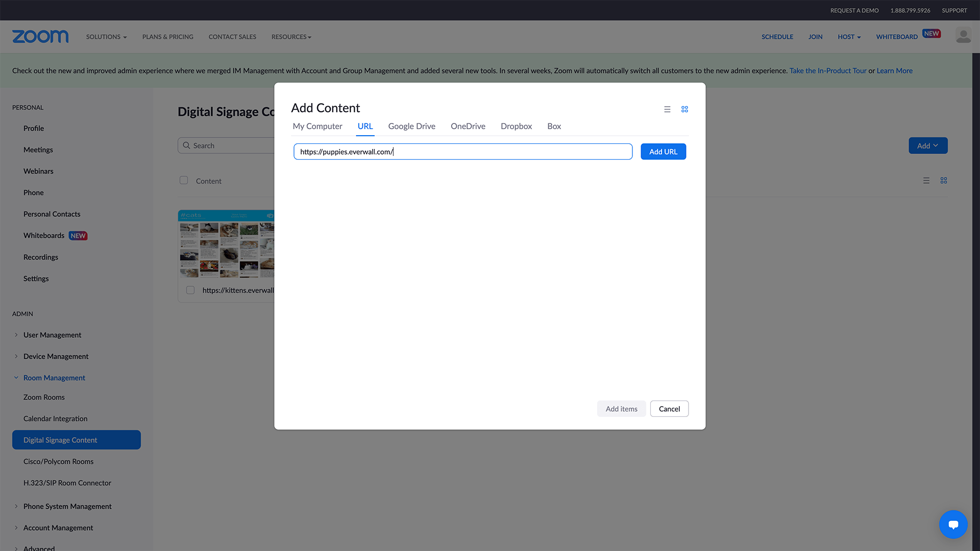Open the Host dropdown menu

(849, 37)
